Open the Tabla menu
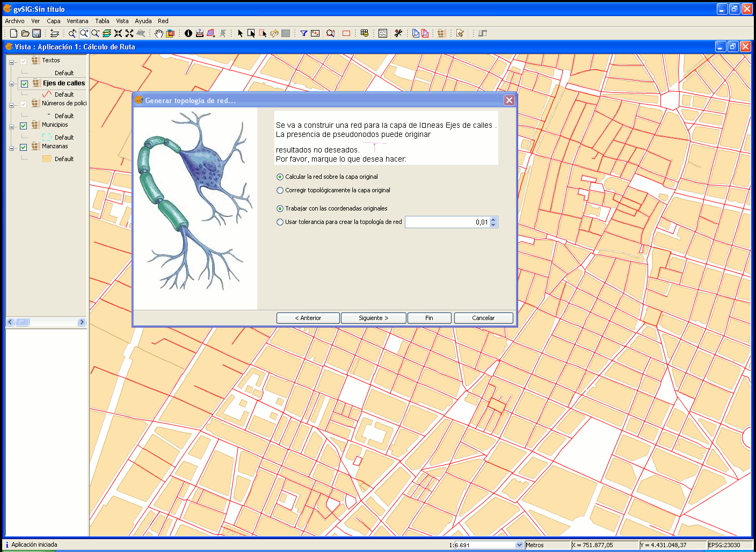Viewport: 756px width, 552px height. point(102,21)
